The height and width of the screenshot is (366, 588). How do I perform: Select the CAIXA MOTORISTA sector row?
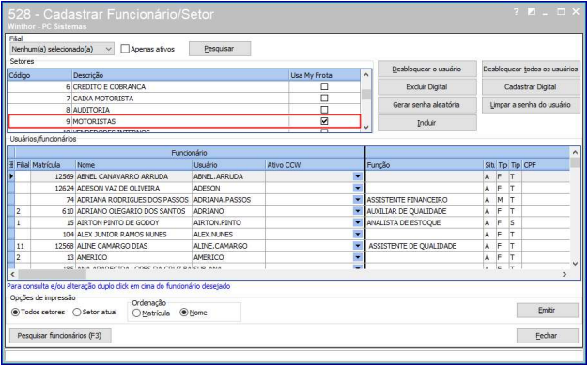[x=184, y=99]
